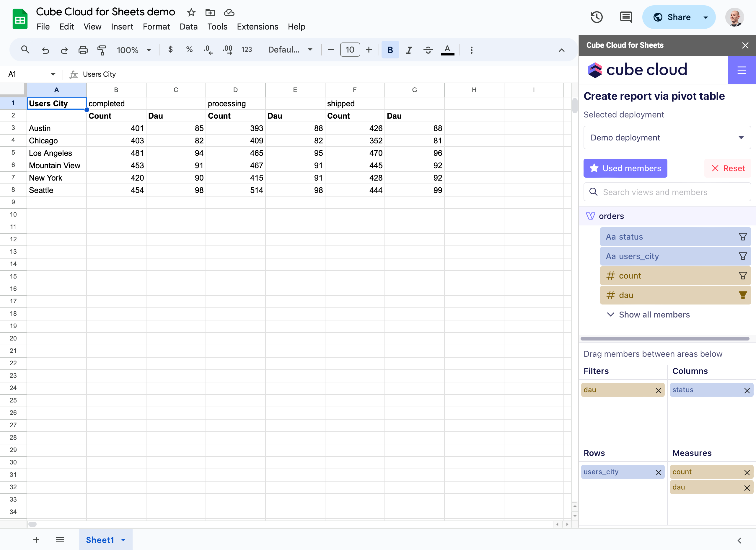Open the Demo deployment dropdown
Screen dimensions: 756x550
coord(667,137)
